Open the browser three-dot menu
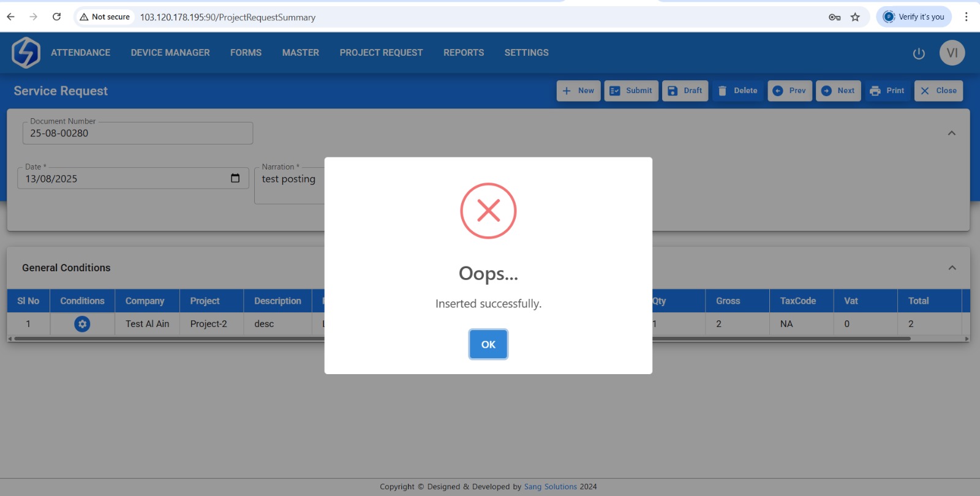980x496 pixels. [x=966, y=17]
